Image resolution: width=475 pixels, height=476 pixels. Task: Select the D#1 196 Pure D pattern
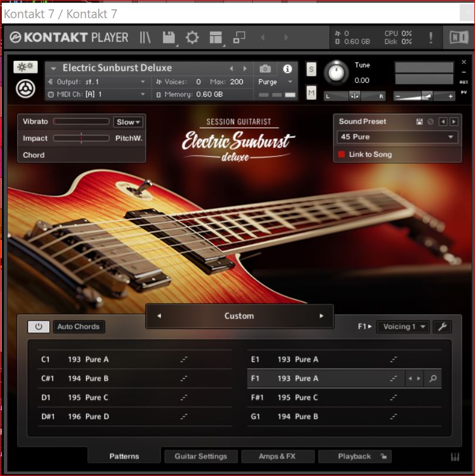point(134,416)
